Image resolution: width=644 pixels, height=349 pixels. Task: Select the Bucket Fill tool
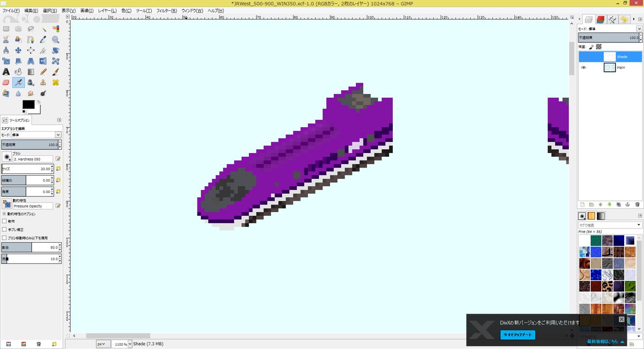pyautogui.click(x=18, y=71)
